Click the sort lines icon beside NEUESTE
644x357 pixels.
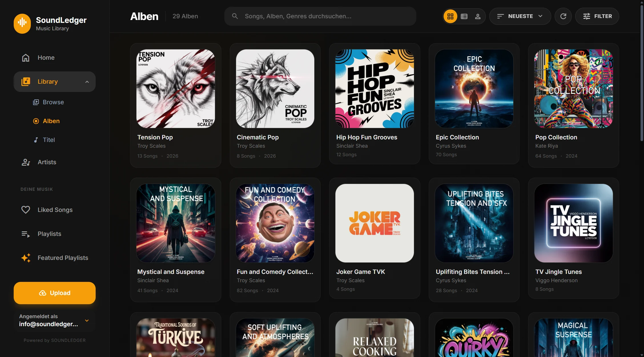500,16
